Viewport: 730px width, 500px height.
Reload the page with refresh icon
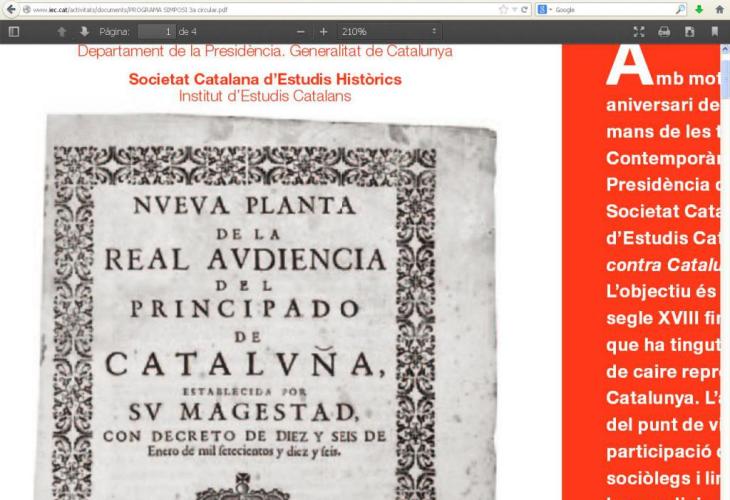pos(525,9)
